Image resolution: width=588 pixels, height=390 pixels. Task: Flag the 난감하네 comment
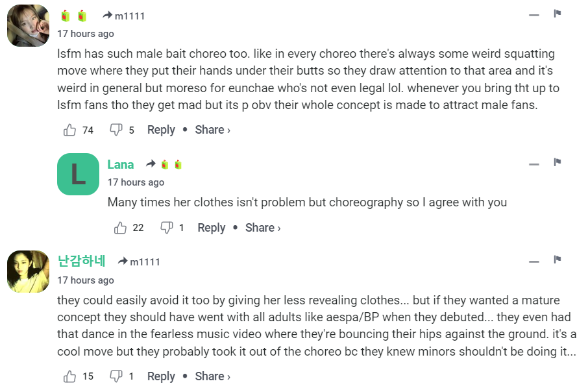(557, 260)
